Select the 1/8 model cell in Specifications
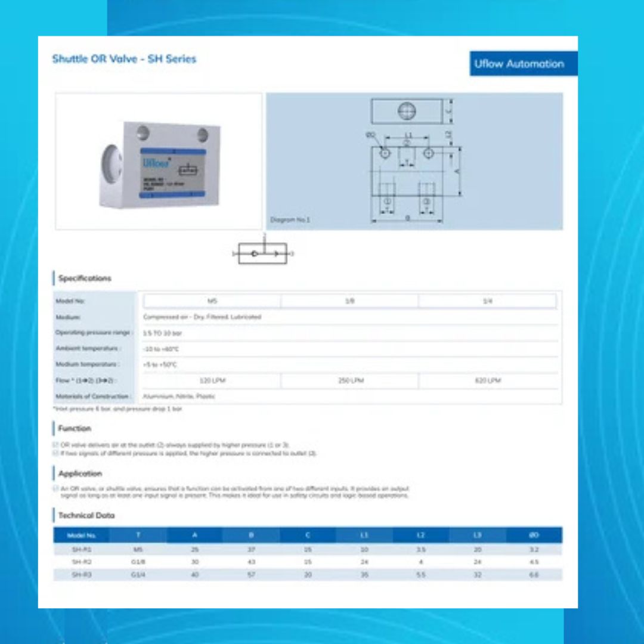644x644 pixels. point(349,301)
